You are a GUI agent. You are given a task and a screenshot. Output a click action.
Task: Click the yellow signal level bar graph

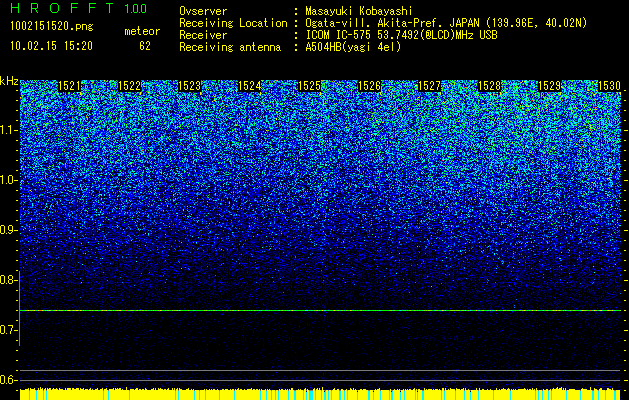pos(320,394)
